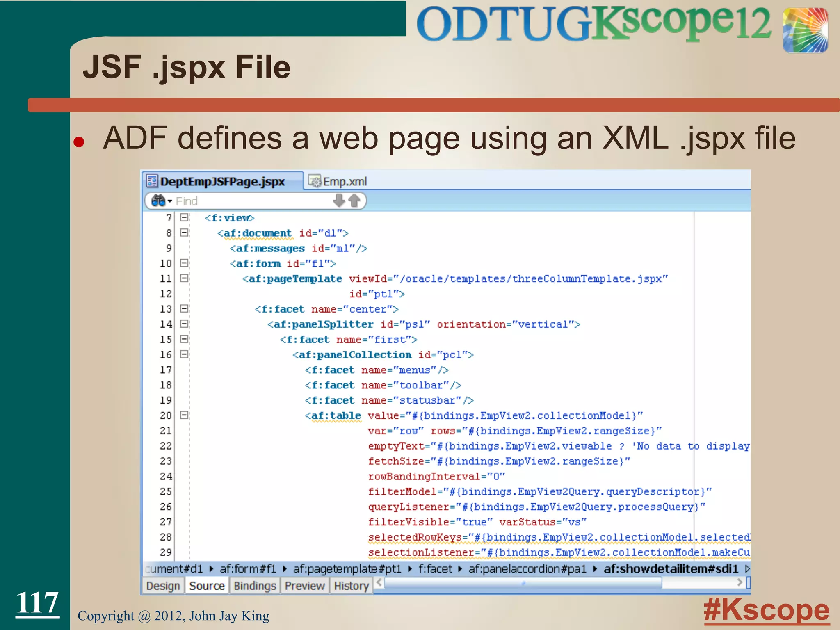Select af:pagetemplate#pt1 in the breadcrumb
Screen dimensions: 840x630
(x=347, y=569)
